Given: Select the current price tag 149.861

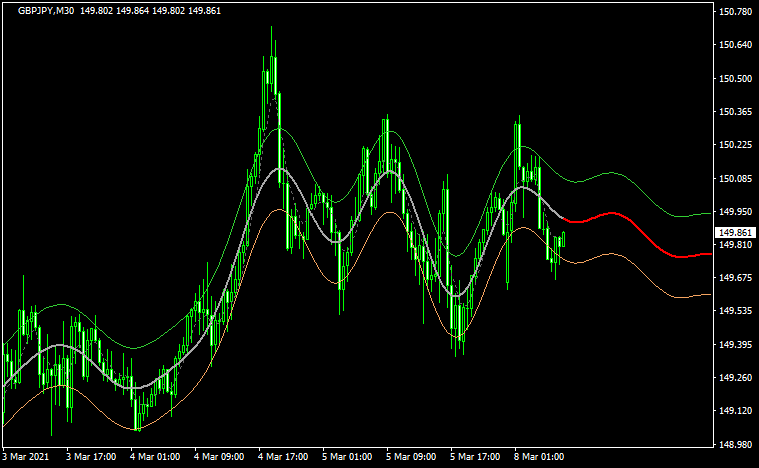Looking at the screenshot, I should pos(735,232).
